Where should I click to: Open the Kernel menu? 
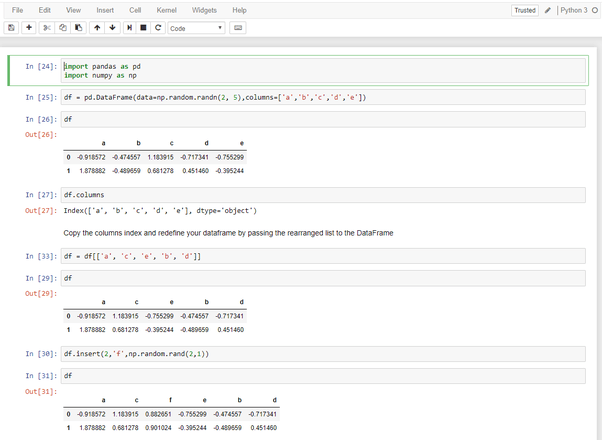pyautogui.click(x=166, y=10)
